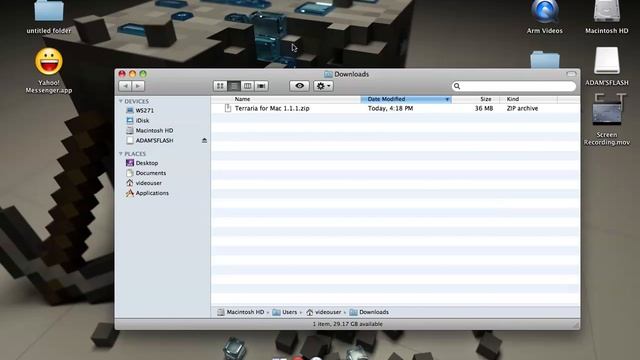This screenshot has height=360, width=640.
Task: Switch Finder to icon view
Action: 220,86
